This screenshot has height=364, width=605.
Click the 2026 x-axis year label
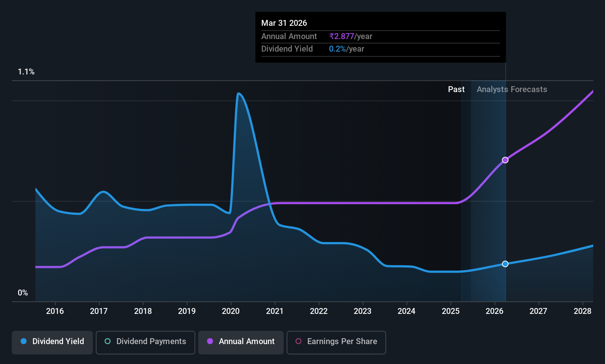point(494,311)
